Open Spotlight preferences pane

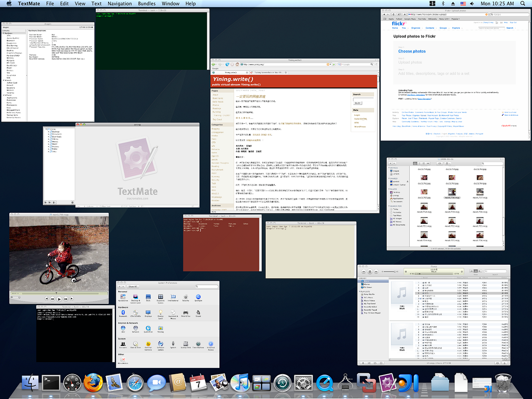(x=198, y=298)
